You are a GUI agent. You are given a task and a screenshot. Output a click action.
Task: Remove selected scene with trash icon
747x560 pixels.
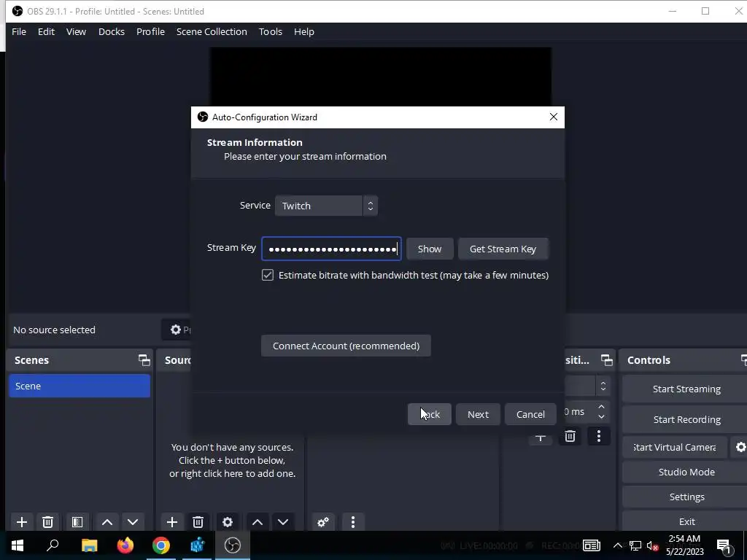pos(47,522)
